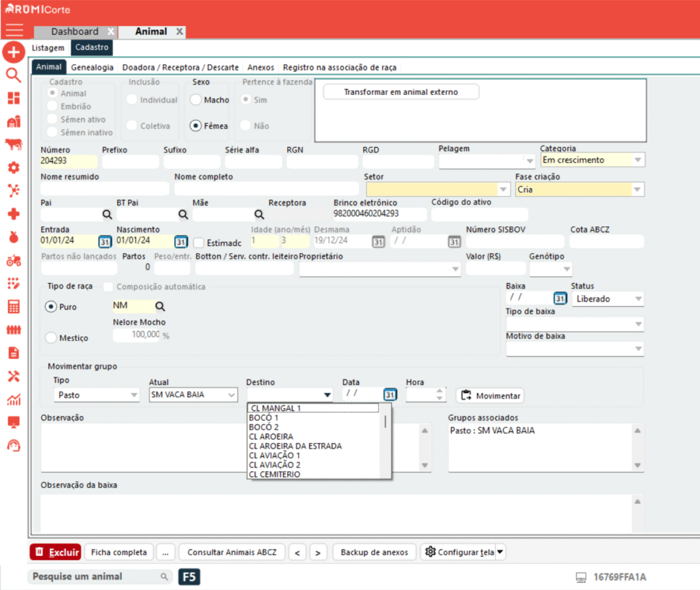Viewport: 700px width, 590px height.
Task: Open the farm barn sidebar icon
Action: [14, 122]
